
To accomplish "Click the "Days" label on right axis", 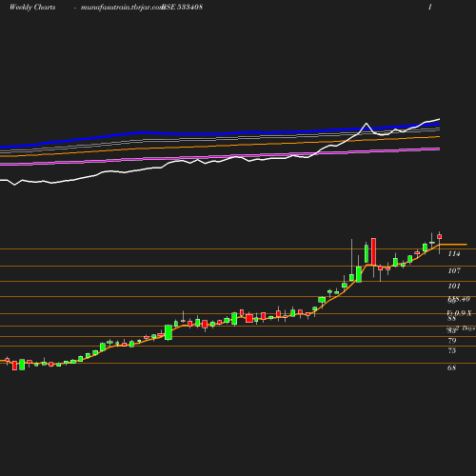I will pos(468,328).
